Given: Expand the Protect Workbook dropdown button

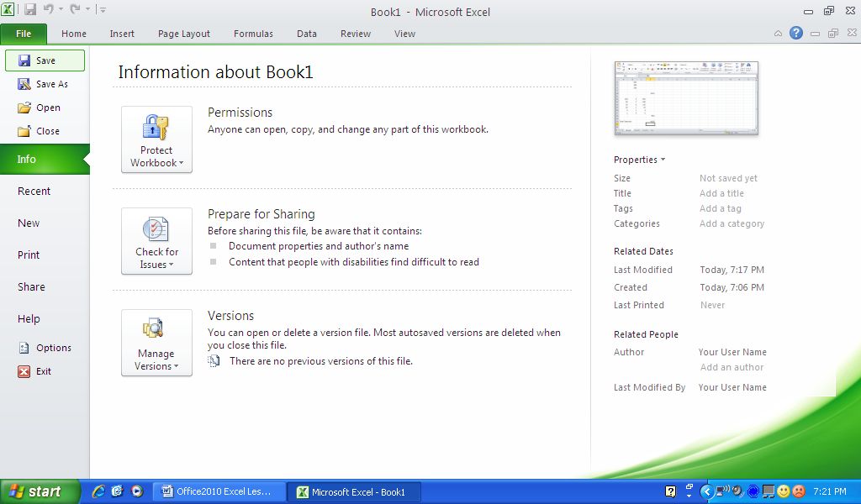Looking at the screenshot, I should coord(156,139).
